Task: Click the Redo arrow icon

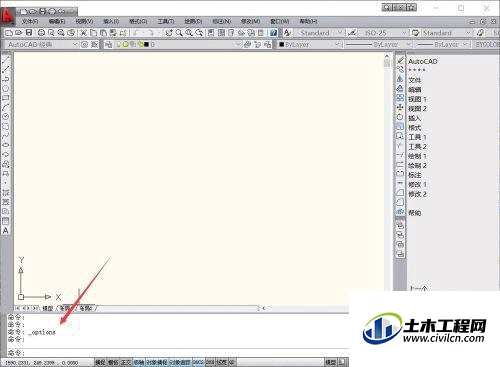Action: (x=151, y=33)
